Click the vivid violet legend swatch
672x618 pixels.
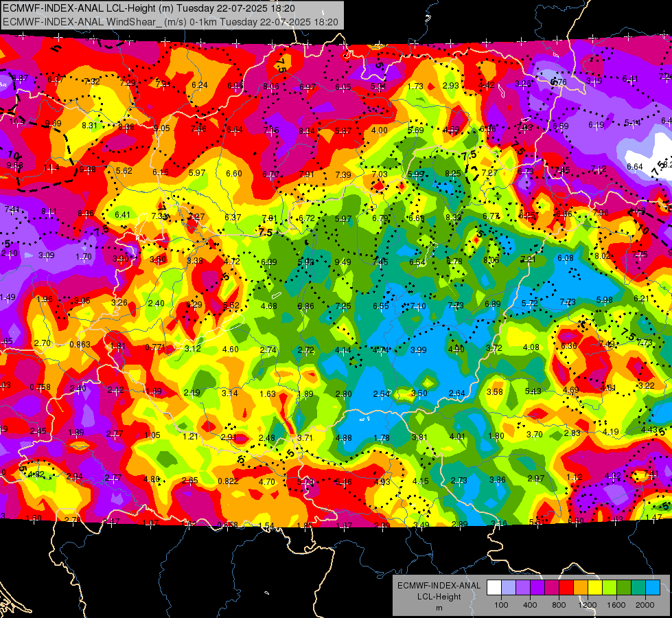coord(537,587)
